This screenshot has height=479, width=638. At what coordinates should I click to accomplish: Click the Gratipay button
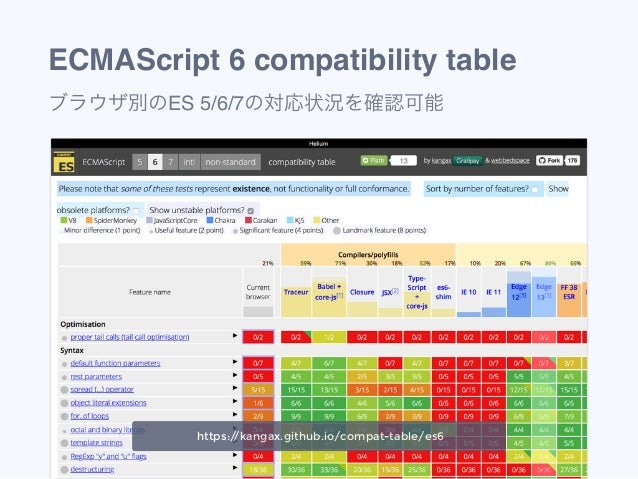coord(468,161)
